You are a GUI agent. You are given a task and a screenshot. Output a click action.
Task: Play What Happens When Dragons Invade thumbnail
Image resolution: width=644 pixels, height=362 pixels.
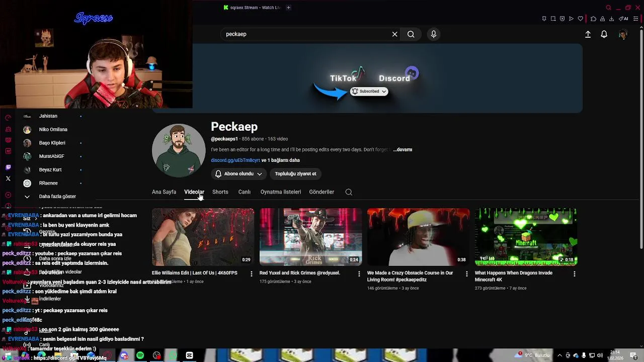(x=526, y=237)
